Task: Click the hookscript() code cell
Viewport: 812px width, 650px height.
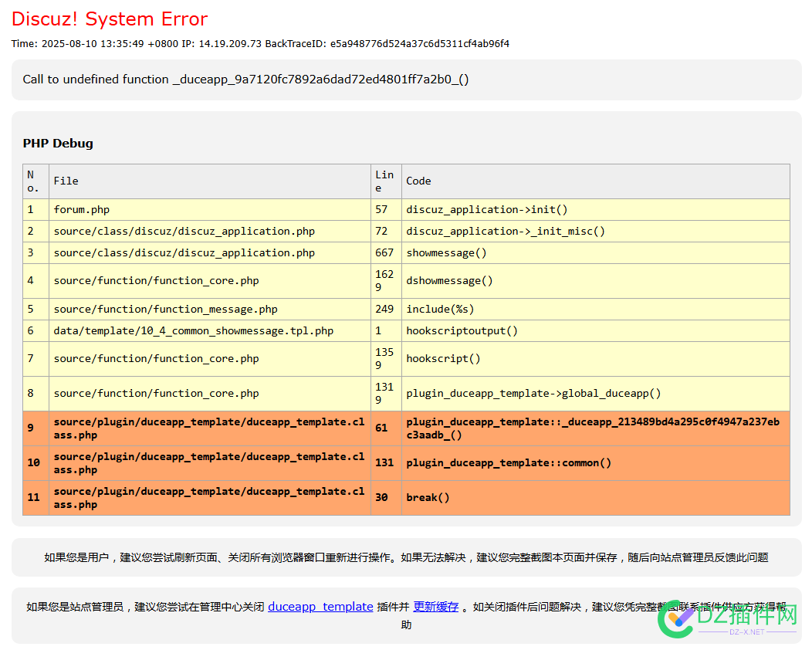Action: 596,359
